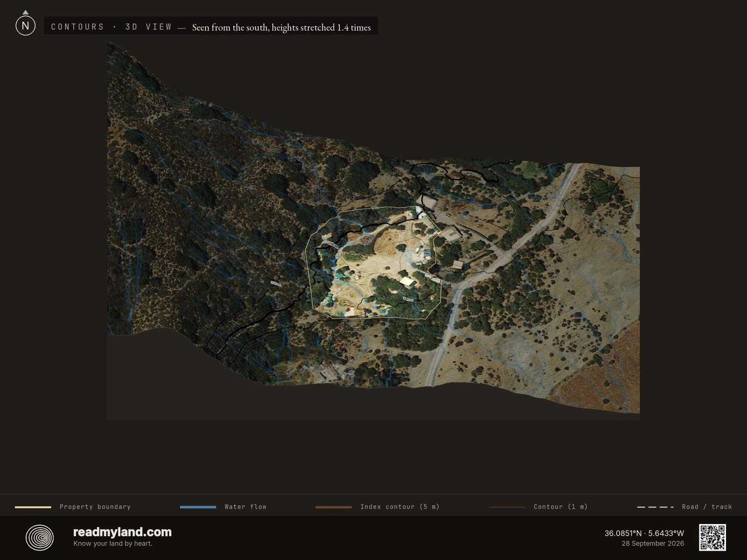This screenshot has width=747, height=560.
Task: Click the dashed Road / track legend line
Action: (655, 507)
